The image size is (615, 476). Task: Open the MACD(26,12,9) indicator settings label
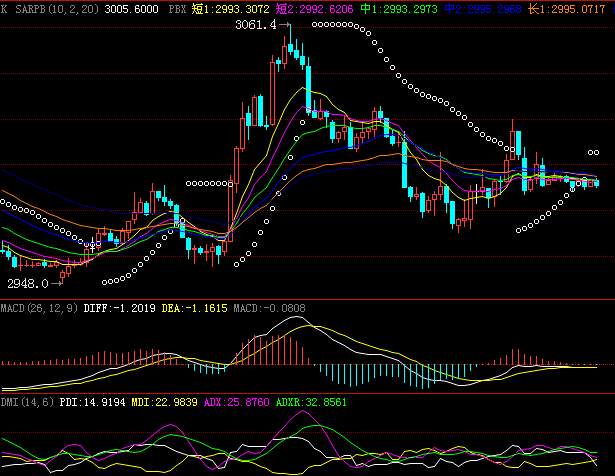pos(39,308)
